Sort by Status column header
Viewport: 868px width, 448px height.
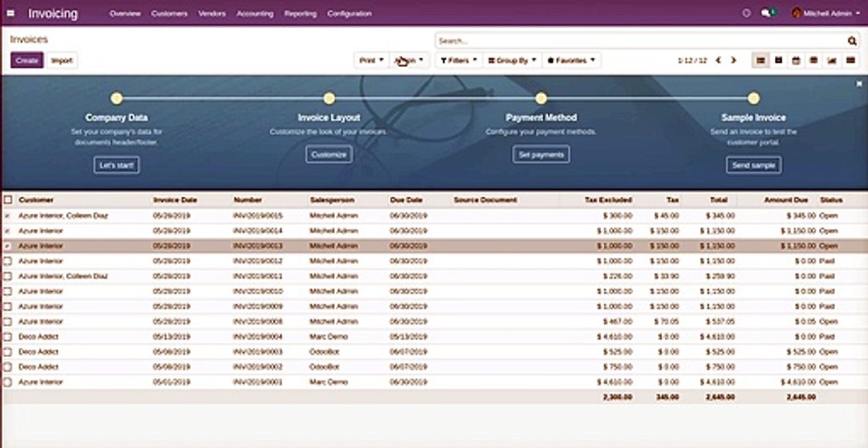831,200
